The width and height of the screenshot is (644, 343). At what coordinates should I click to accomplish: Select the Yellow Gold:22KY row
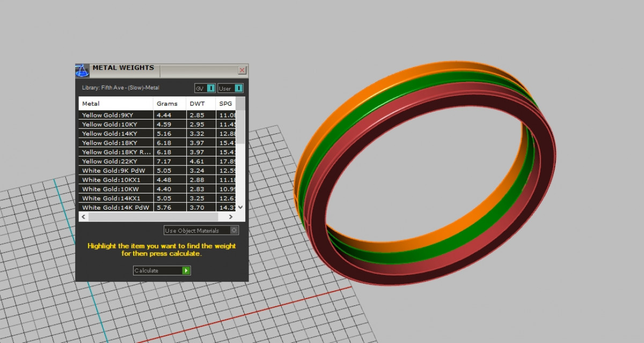(116, 161)
